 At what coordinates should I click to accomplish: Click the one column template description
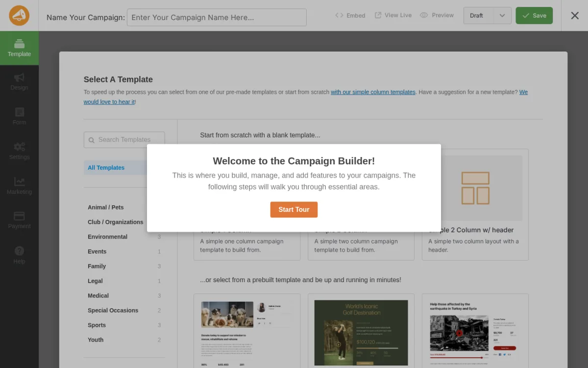coord(242,246)
